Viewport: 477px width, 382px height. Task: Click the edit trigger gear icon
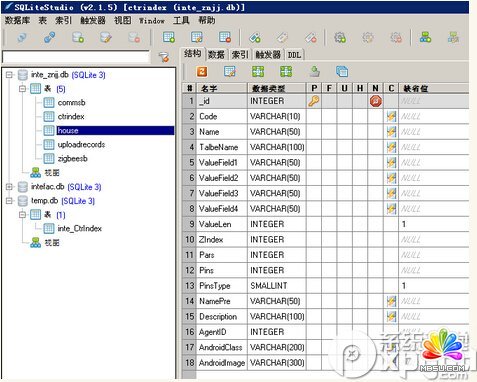[368, 37]
